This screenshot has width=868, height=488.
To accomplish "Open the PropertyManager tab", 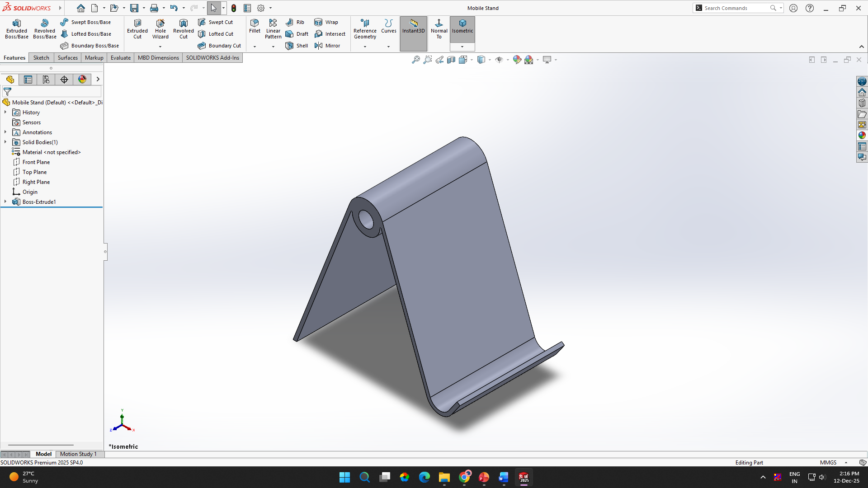I will pyautogui.click(x=28, y=80).
